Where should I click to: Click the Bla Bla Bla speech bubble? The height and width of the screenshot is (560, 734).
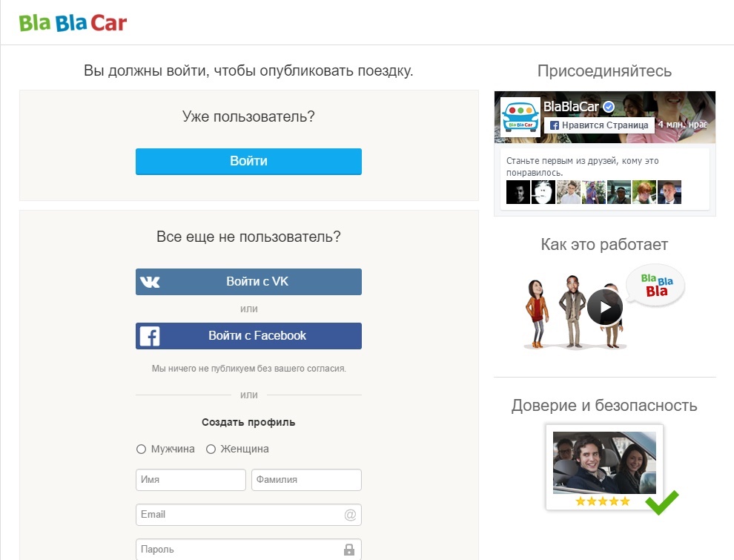[656, 285]
